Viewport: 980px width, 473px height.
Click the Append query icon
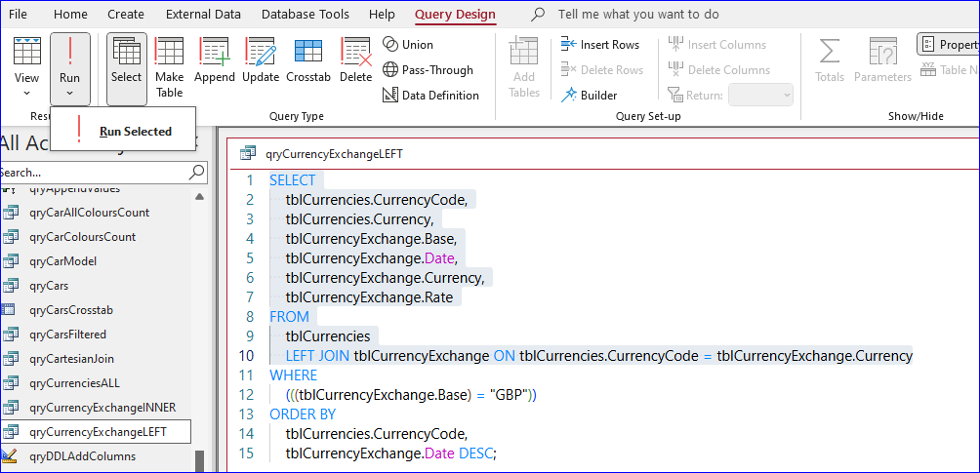tap(215, 52)
